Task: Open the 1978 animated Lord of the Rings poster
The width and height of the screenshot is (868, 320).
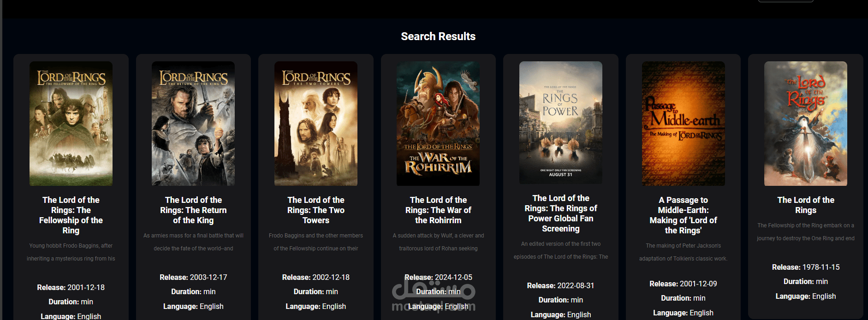Action: 806,124
